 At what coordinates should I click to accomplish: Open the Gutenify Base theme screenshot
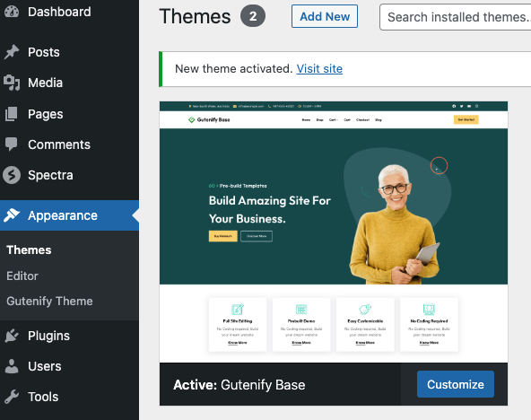pos(334,232)
